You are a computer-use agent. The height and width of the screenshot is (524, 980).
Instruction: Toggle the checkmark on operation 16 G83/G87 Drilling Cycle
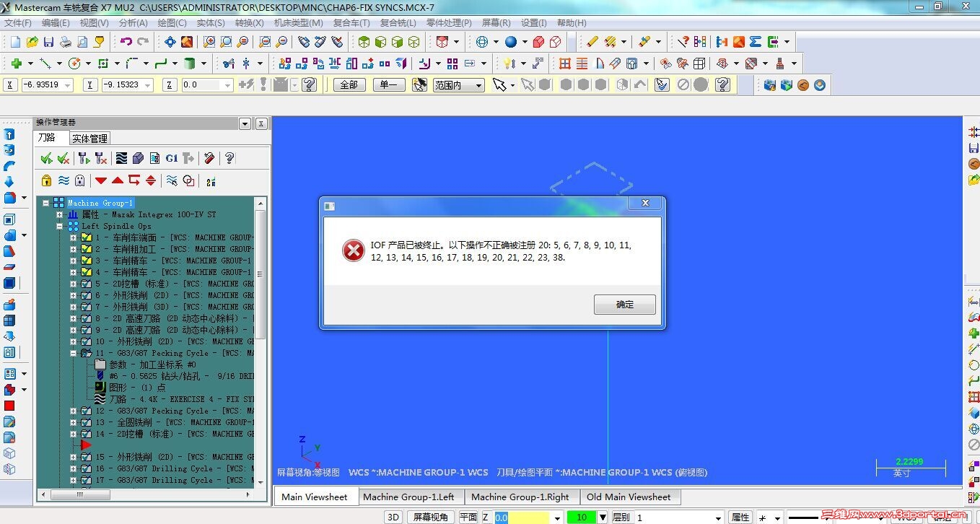click(87, 468)
